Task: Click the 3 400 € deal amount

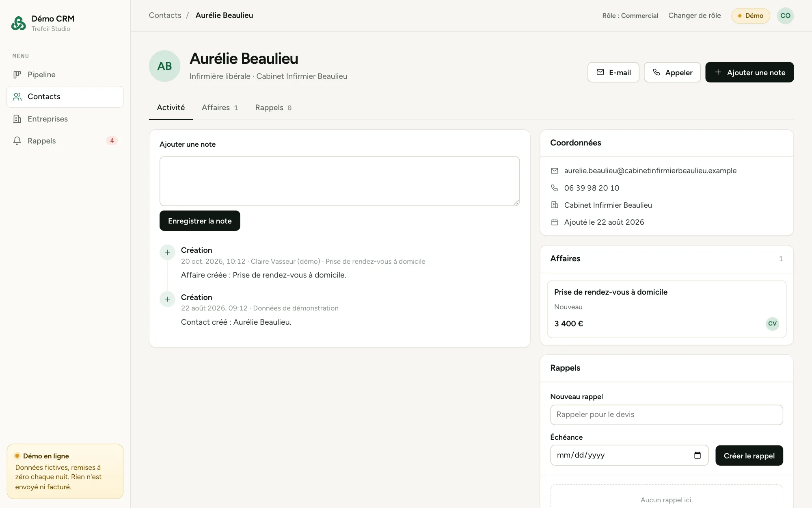Action: coord(568,324)
